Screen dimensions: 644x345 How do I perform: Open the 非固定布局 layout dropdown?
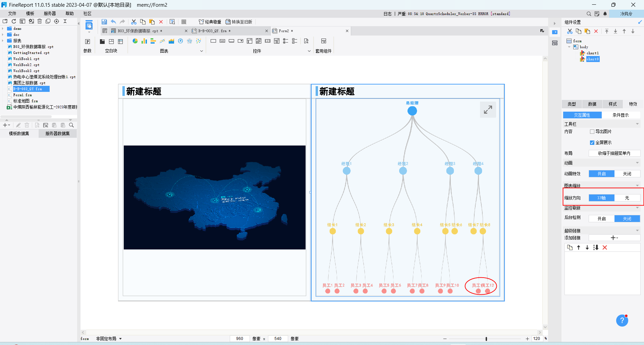pyautogui.click(x=109, y=339)
